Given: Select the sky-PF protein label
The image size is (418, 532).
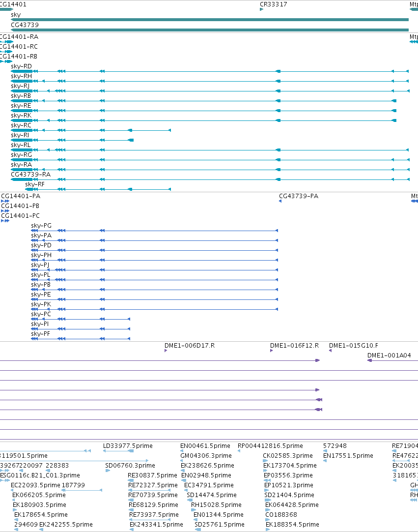Looking at the screenshot, I should tap(40, 334).
